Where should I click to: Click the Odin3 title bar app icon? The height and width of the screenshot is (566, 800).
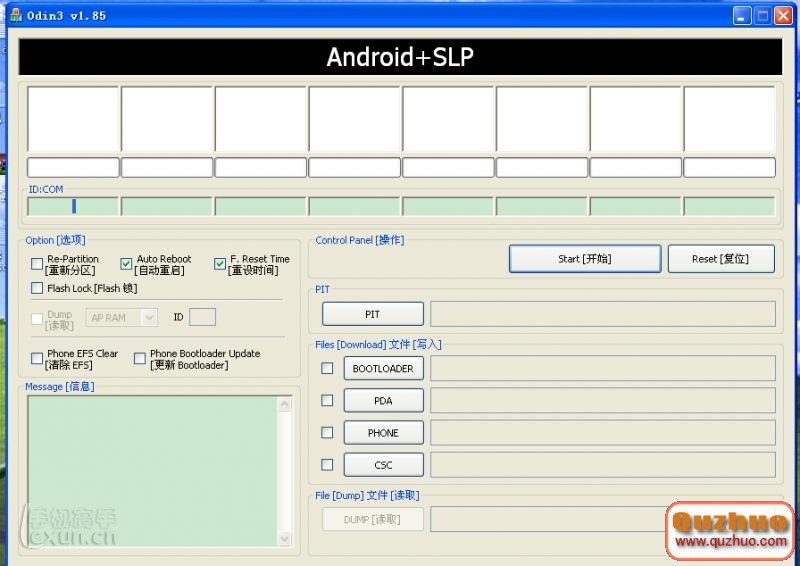[x=16, y=15]
